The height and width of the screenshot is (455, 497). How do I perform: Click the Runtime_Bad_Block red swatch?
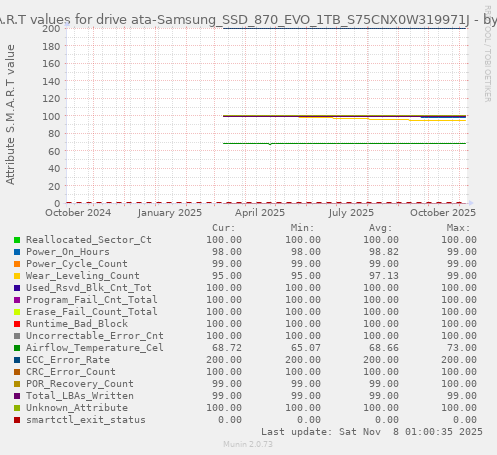[17, 324]
